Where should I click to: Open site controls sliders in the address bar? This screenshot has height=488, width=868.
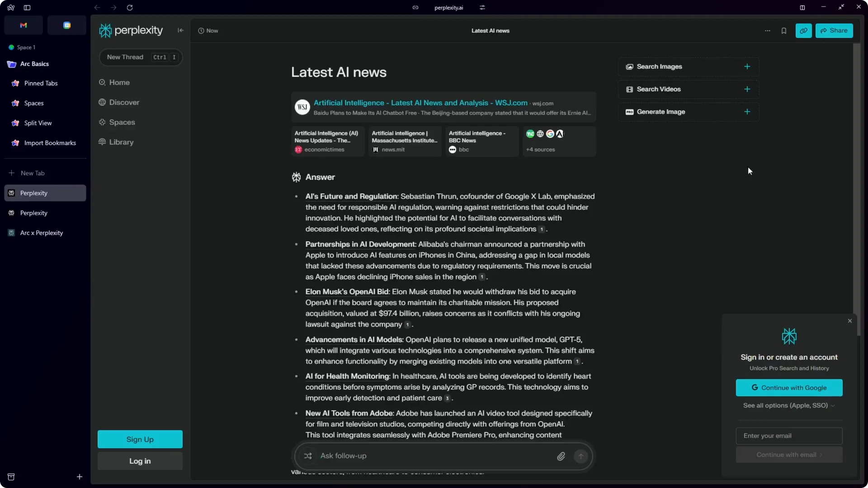coord(482,8)
